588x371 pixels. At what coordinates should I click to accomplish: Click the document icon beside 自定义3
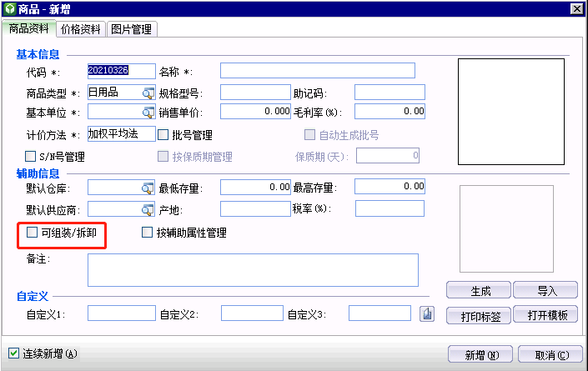pos(427,313)
